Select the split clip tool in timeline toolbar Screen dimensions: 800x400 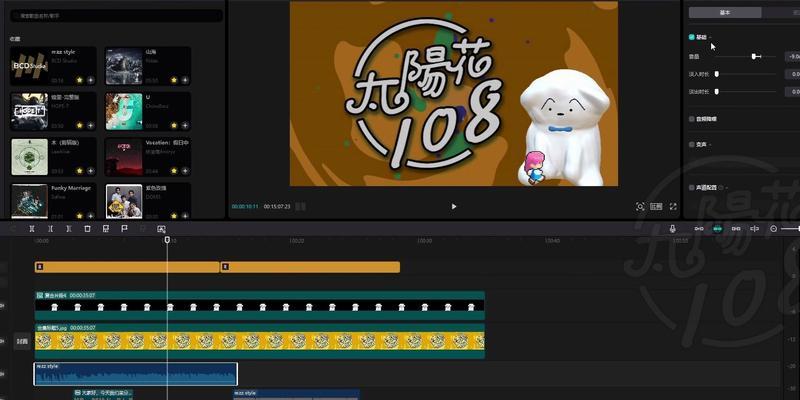coord(32,229)
